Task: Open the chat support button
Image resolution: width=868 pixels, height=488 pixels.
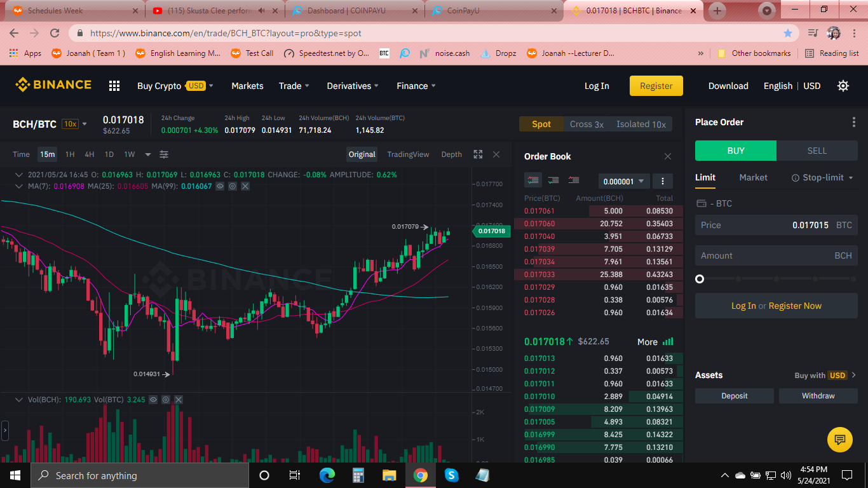Action: (840, 440)
